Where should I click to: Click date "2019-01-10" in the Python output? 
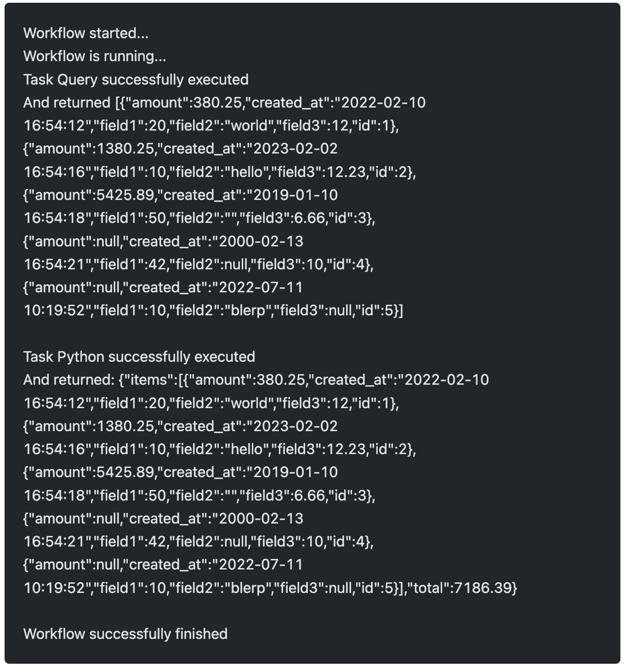[295, 472]
